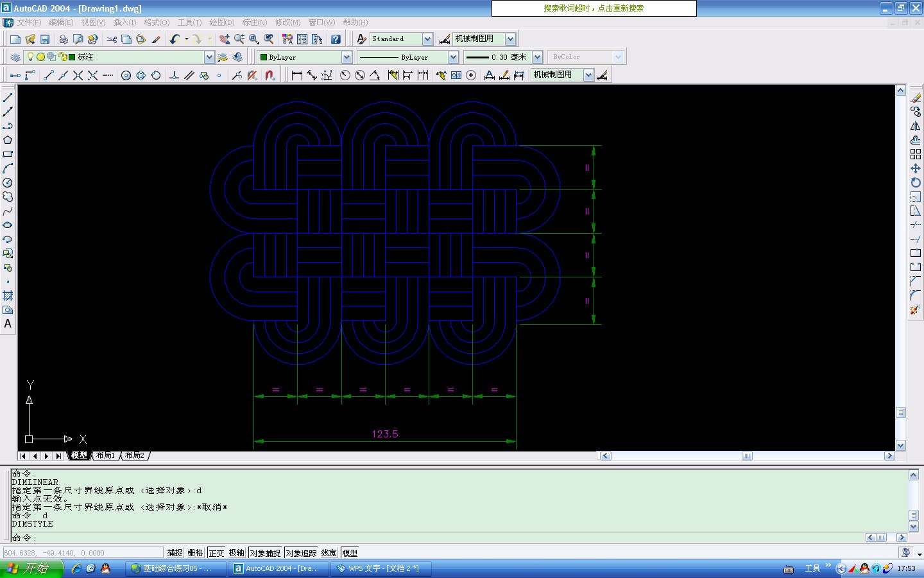
Task: Open the 0.30 毫米 lineweight dropdown
Action: pos(538,57)
